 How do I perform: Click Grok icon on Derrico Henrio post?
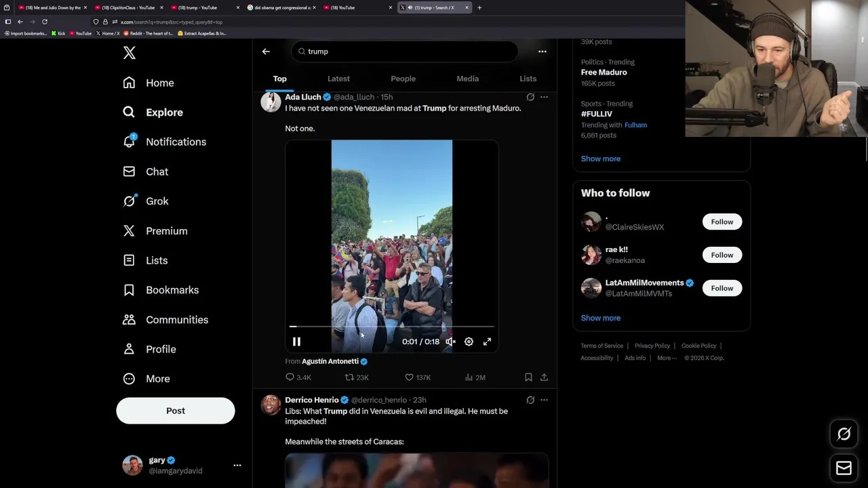point(530,400)
